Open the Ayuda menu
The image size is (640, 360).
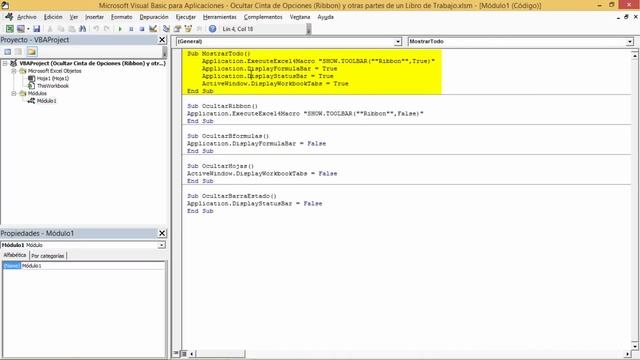point(325,17)
